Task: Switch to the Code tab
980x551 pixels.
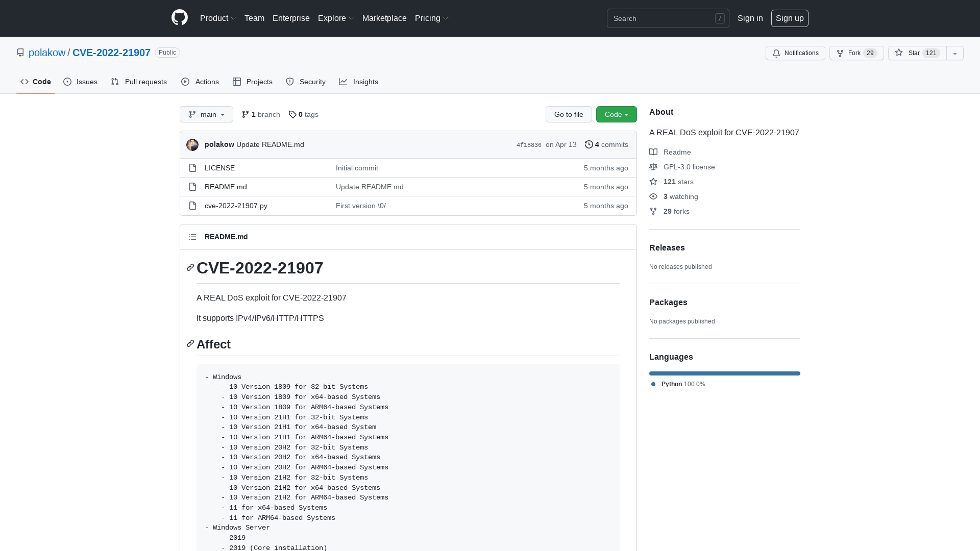Action: click(x=36, y=82)
